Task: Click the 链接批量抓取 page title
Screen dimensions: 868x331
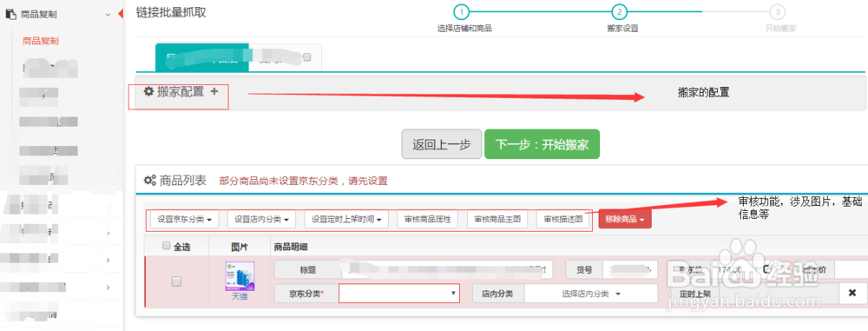Action: (171, 12)
